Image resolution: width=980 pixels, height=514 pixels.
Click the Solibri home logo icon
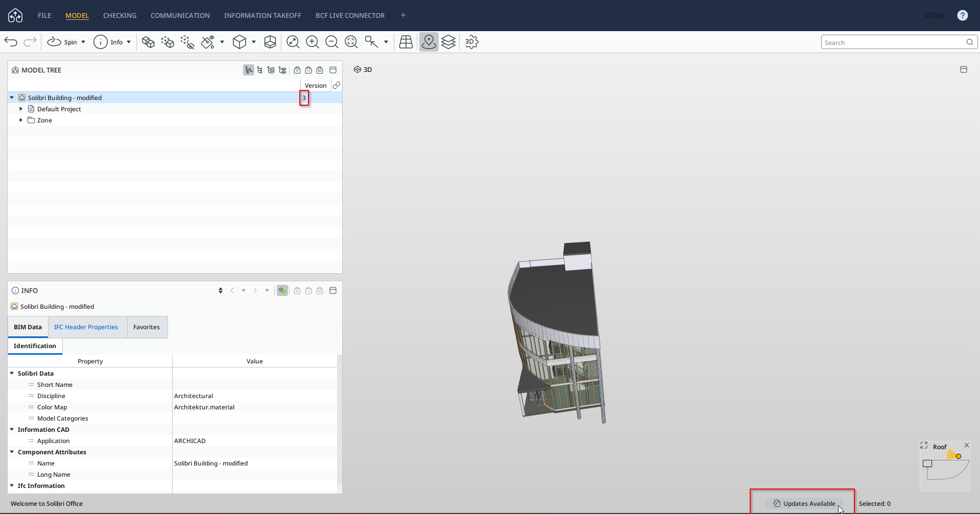click(15, 15)
